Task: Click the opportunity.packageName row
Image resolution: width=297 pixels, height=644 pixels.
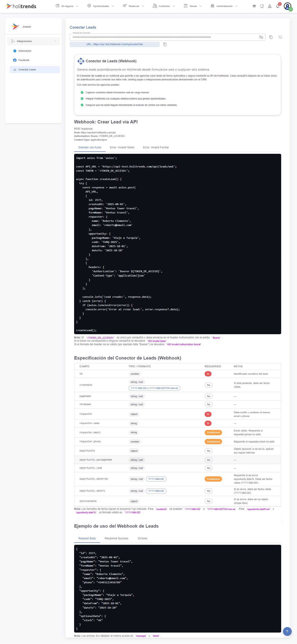Action: [x=178, y=460]
